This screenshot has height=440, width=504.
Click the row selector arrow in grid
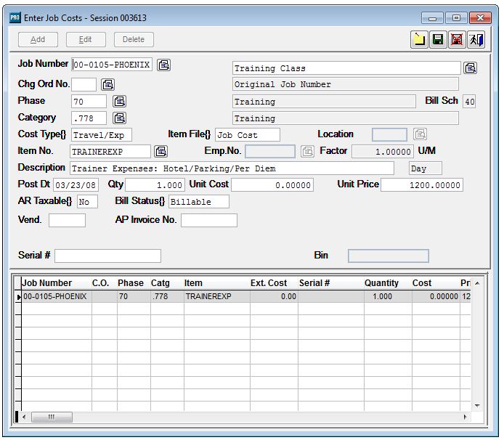tap(18, 297)
